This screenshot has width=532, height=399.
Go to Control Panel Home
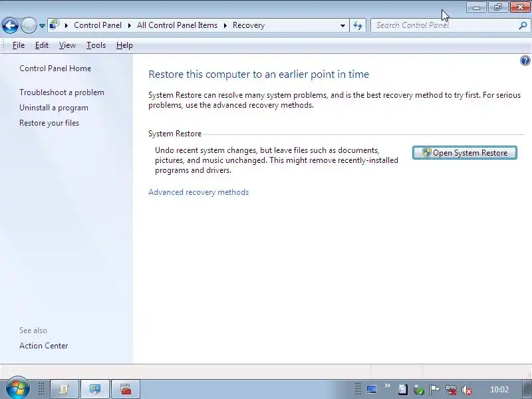pyautogui.click(x=55, y=68)
